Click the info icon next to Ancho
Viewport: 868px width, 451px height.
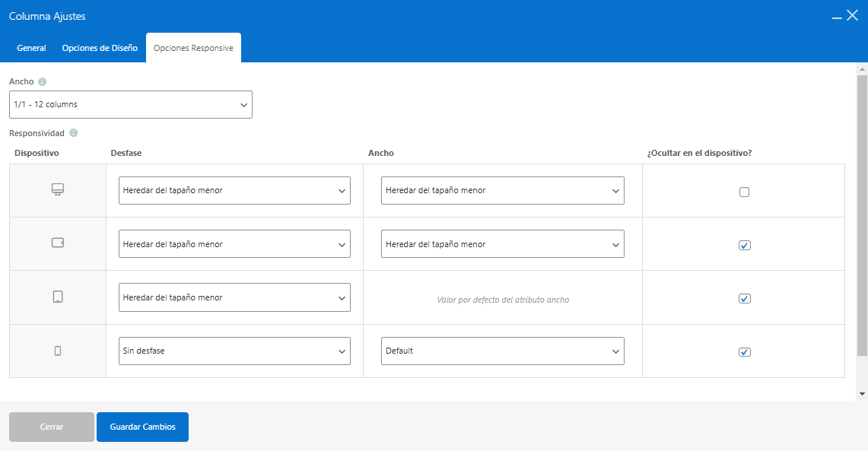pos(42,81)
